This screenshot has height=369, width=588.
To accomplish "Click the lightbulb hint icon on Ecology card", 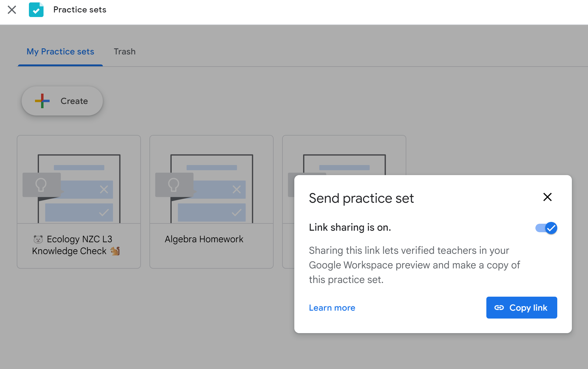I will pos(41,184).
